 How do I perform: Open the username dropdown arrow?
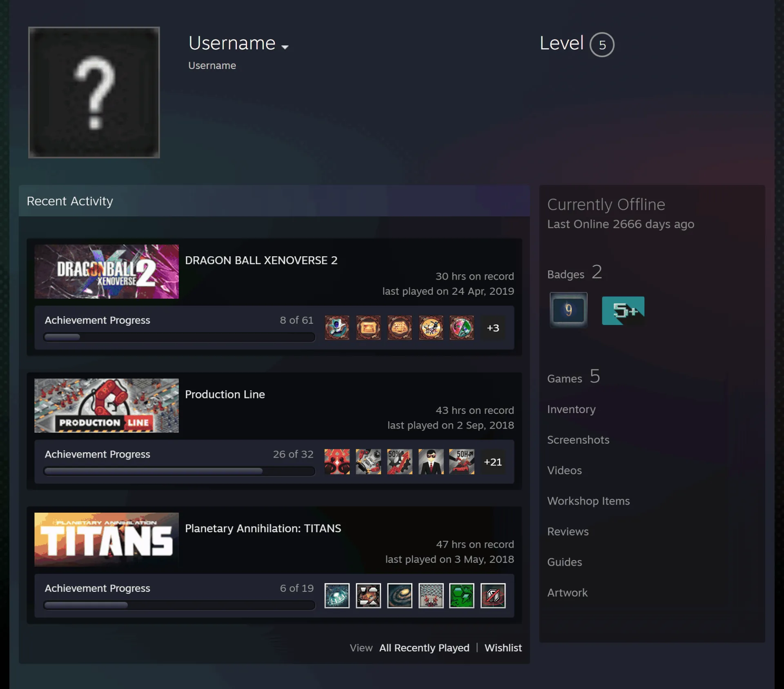click(x=285, y=47)
